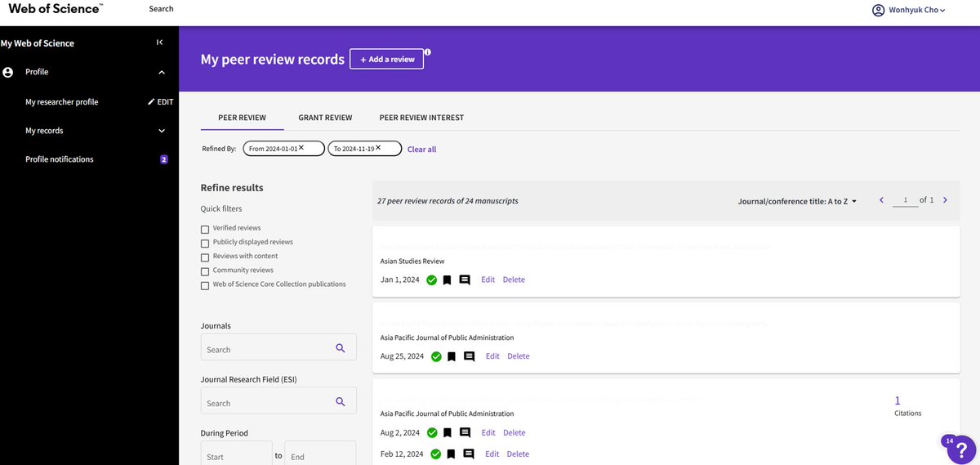Screen dimensions: 980x465
Task: Click the During Period Start date field
Action: click(x=237, y=453)
